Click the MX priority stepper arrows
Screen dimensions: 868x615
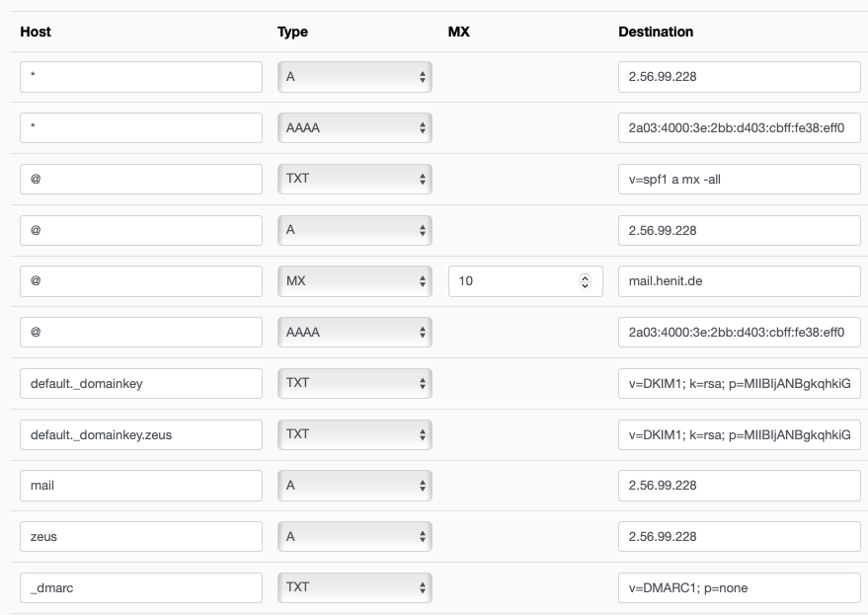585,281
